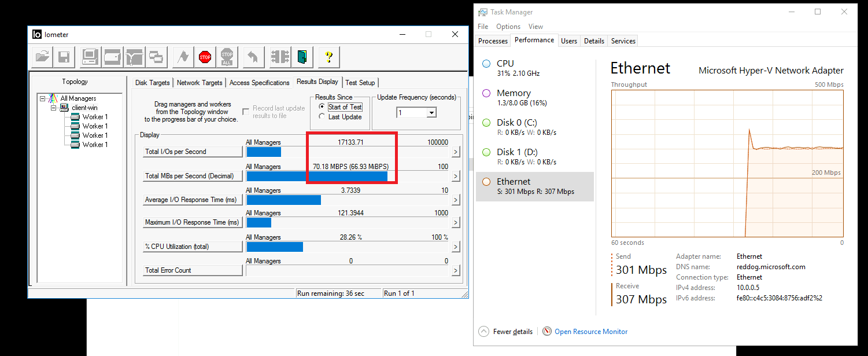Click the Stop All tests icon
Image resolution: width=868 pixels, height=356 pixels.
(x=227, y=57)
